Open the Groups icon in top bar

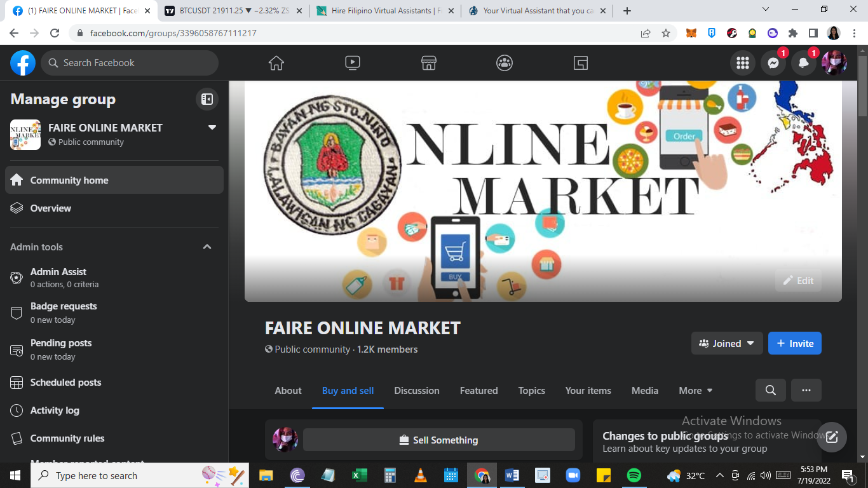pos(505,63)
